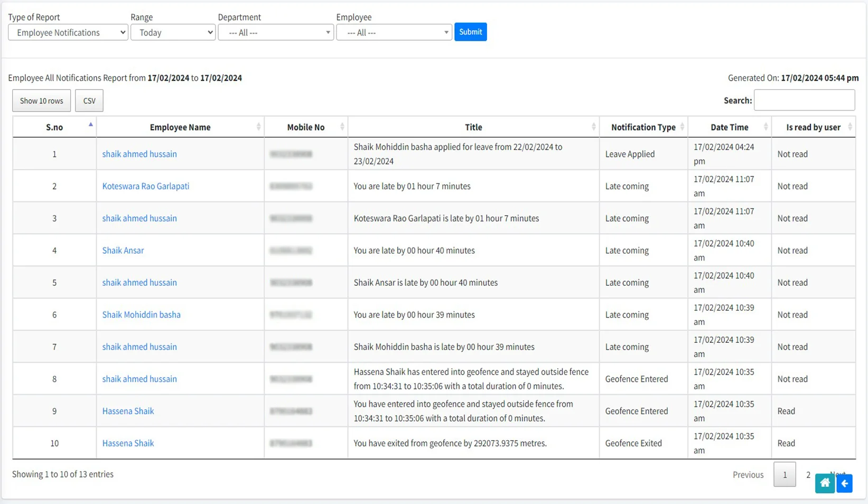Open Koteswara Rao Garlapati's profile link
The width and height of the screenshot is (868, 504).
pyautogui.click(x=145, y=186)
